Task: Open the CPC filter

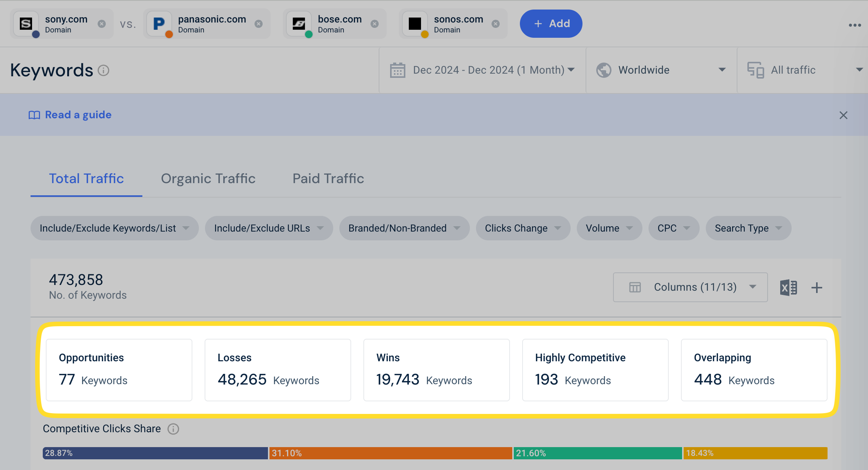Action: [674, 228]
